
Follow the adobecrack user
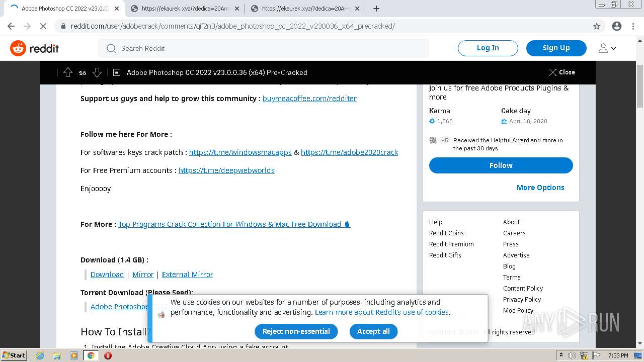pyautogui.click(x=501, y=165)
